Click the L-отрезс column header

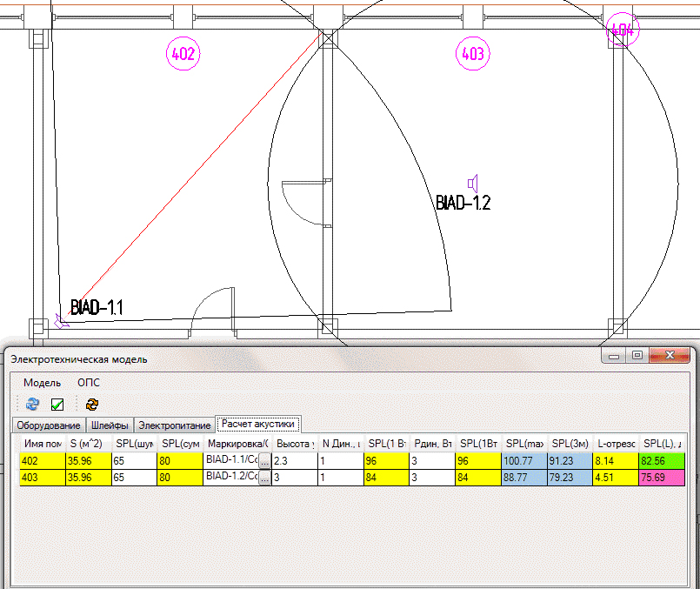(616, 444)
